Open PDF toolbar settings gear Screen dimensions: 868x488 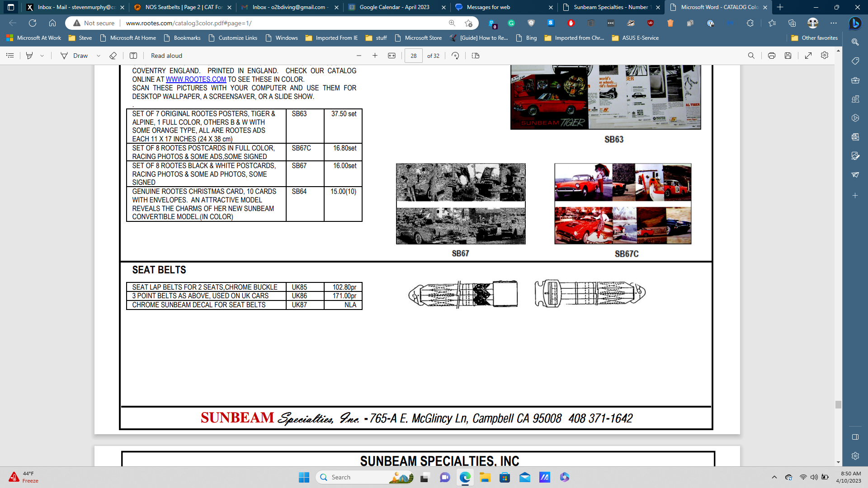[825, 55]
